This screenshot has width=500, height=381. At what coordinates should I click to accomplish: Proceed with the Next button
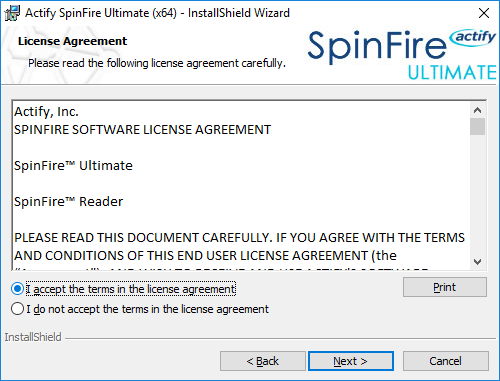click(351, 361)
